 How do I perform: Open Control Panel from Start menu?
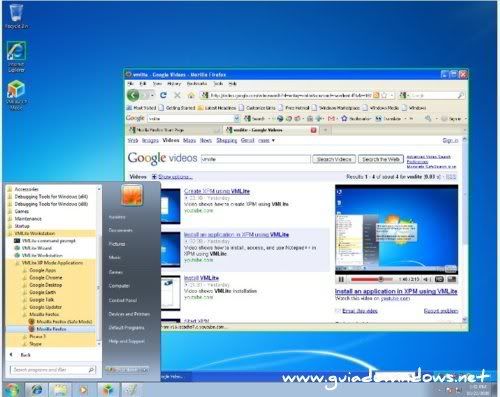coord(123,300)
